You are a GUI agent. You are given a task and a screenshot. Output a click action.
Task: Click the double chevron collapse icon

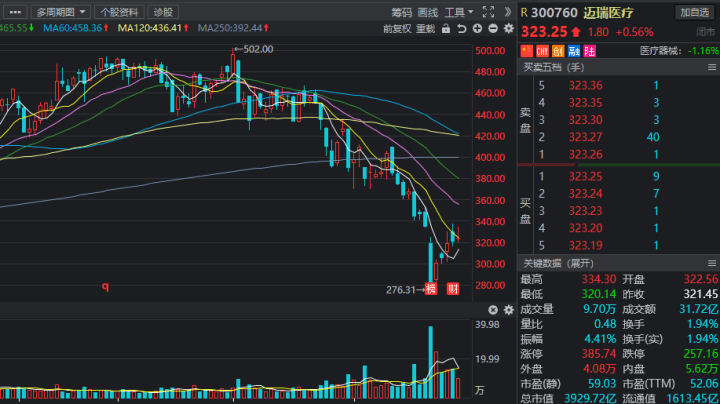point(506,12)
